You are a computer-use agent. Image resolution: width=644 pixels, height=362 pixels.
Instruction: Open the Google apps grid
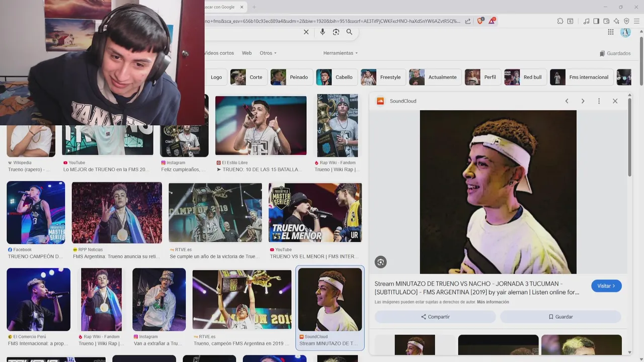point(610,32)
